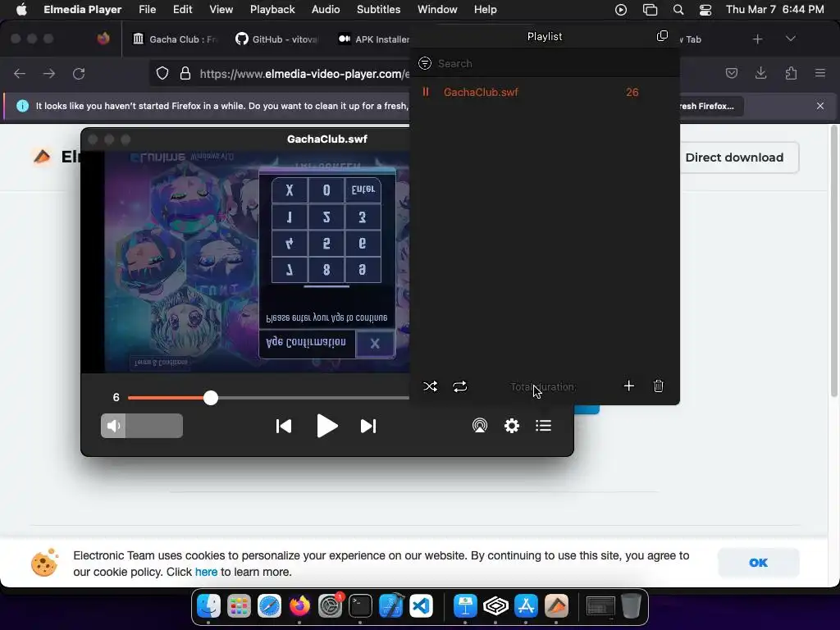
Task: Open Safari from the Dock
Action: (269, 606)
